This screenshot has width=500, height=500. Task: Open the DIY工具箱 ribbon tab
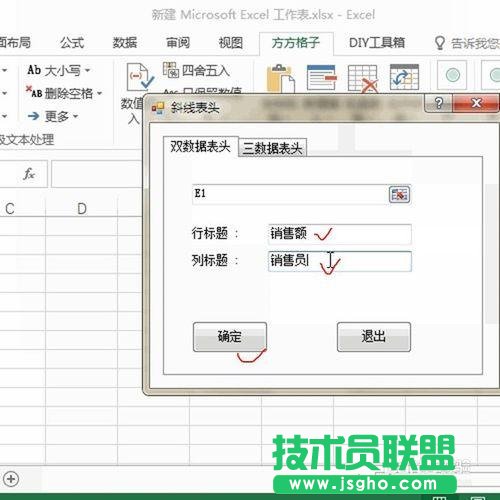tap(377, 43)
